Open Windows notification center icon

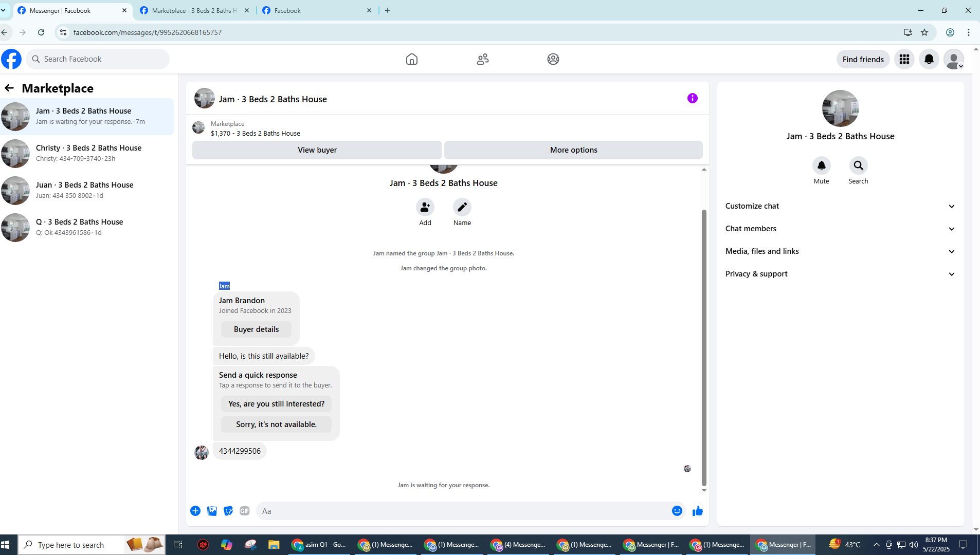[963, 545]
